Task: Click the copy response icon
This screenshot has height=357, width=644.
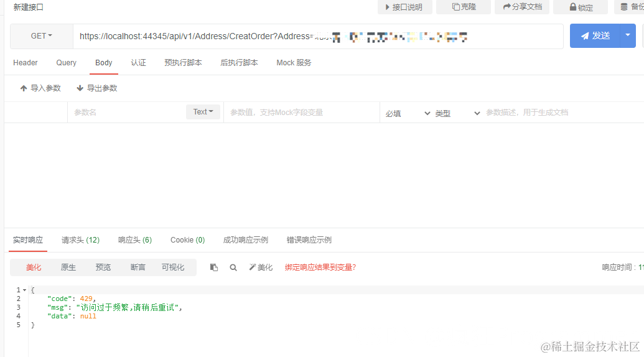Action: [213, 267]
